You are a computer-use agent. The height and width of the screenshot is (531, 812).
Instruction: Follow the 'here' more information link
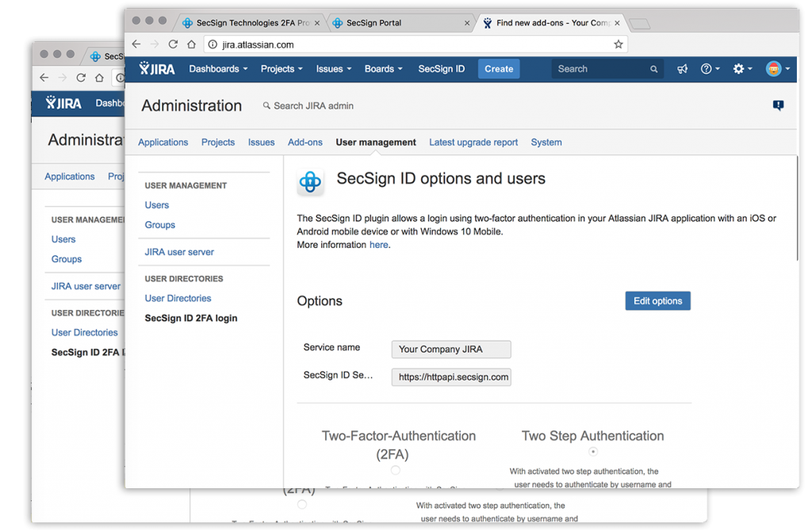378,244
